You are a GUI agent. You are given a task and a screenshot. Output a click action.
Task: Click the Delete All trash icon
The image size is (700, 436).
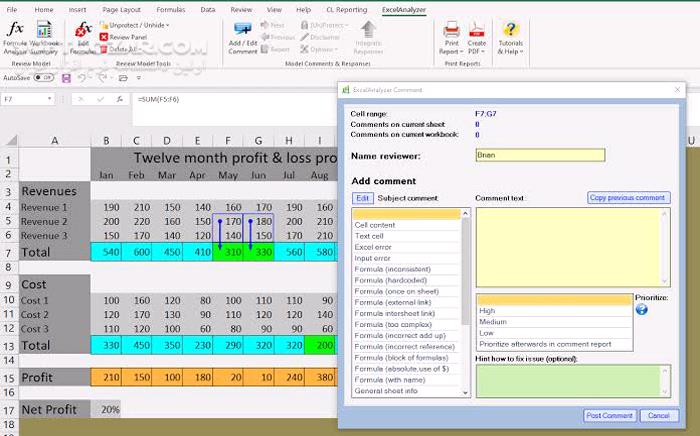click(x=104, y=49)
